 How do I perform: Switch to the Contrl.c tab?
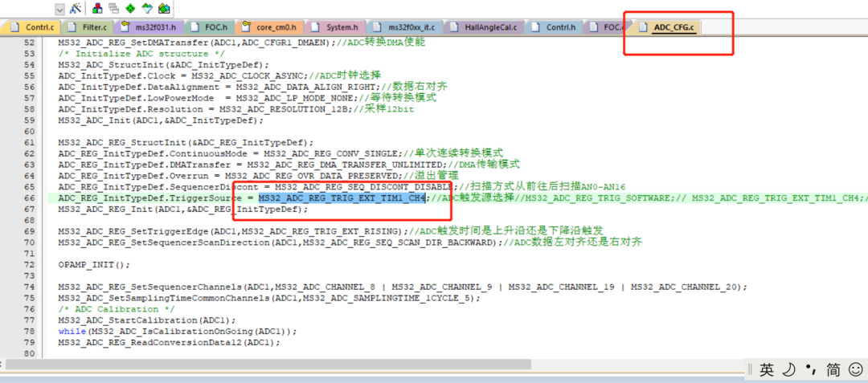tap(33, 26)
